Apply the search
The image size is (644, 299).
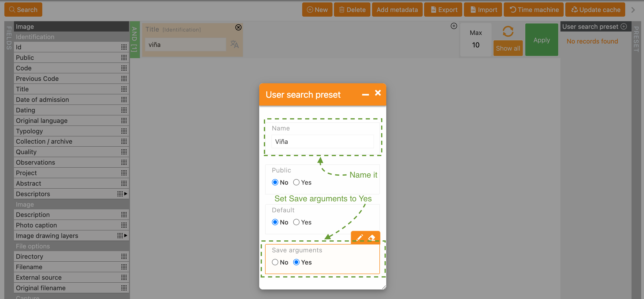[541, 40]
